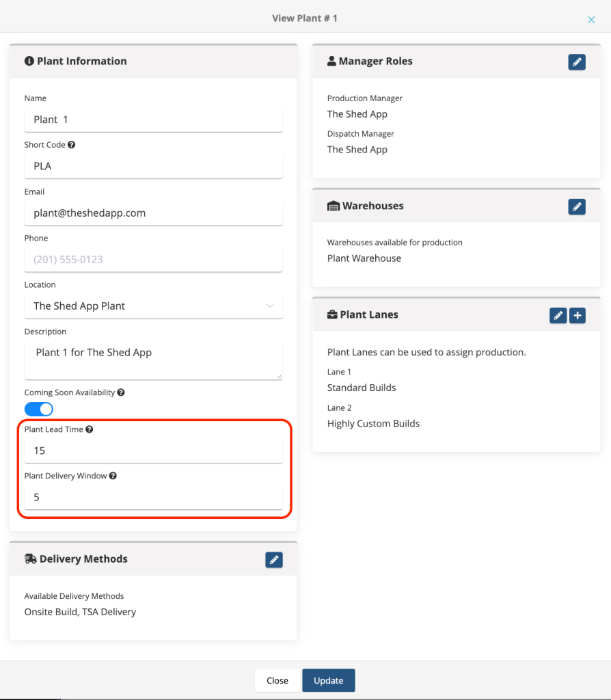The height and width of the screenshot is (700, 611).
Task: Click the Short Code help icon
Action: click(x=72, y=145)
